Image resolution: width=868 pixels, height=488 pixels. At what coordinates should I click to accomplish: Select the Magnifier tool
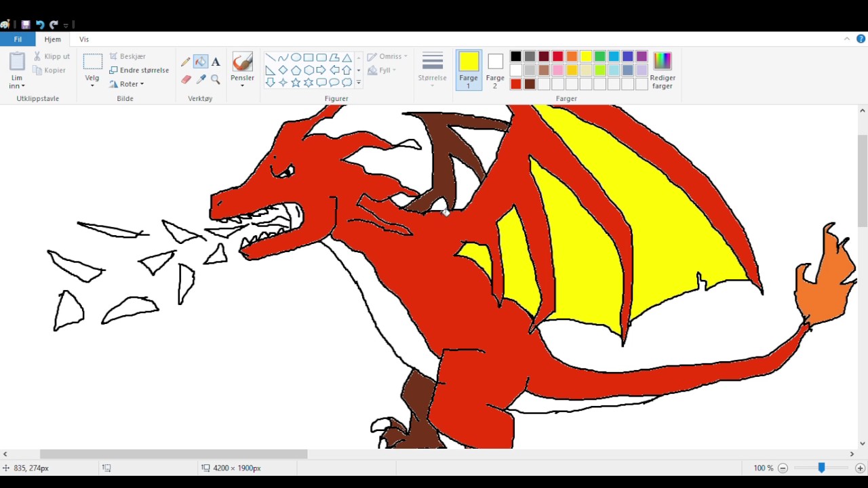(x=216, y=79)
